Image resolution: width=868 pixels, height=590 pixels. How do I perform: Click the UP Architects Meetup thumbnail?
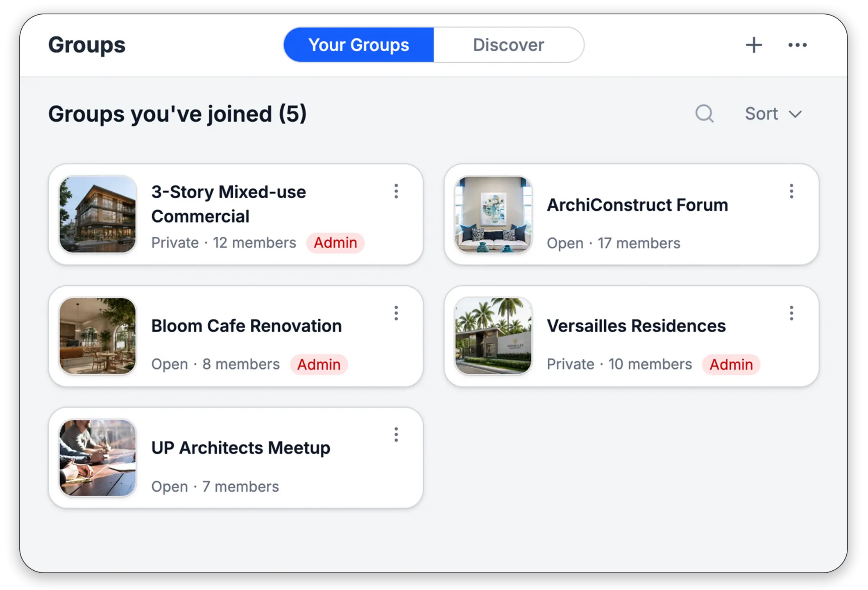97,458
